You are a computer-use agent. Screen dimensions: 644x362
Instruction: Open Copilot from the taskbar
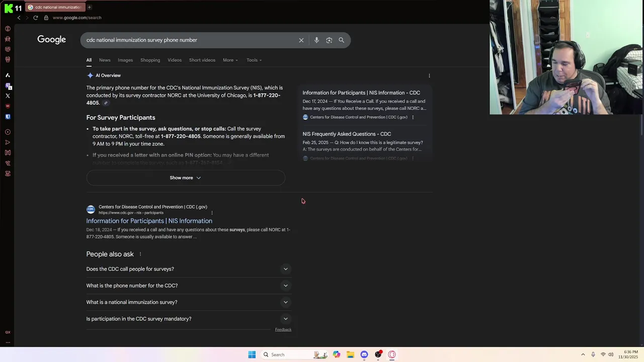click(x=337, y=354)
